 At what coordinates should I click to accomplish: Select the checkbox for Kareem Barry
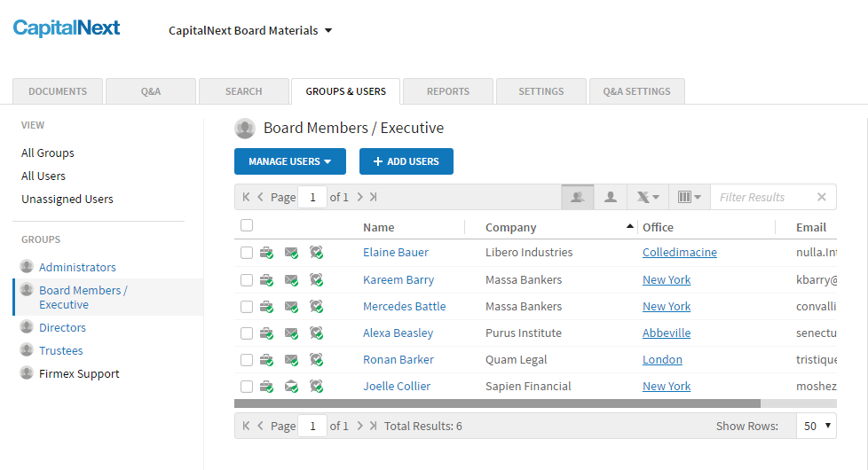[x=247, y=280]
